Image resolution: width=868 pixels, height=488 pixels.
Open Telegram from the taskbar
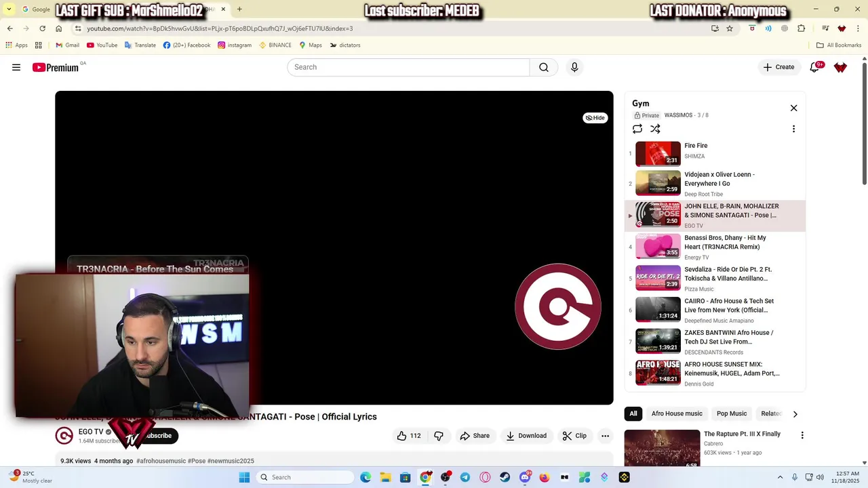pyautogui.click(x=465, y=477)
